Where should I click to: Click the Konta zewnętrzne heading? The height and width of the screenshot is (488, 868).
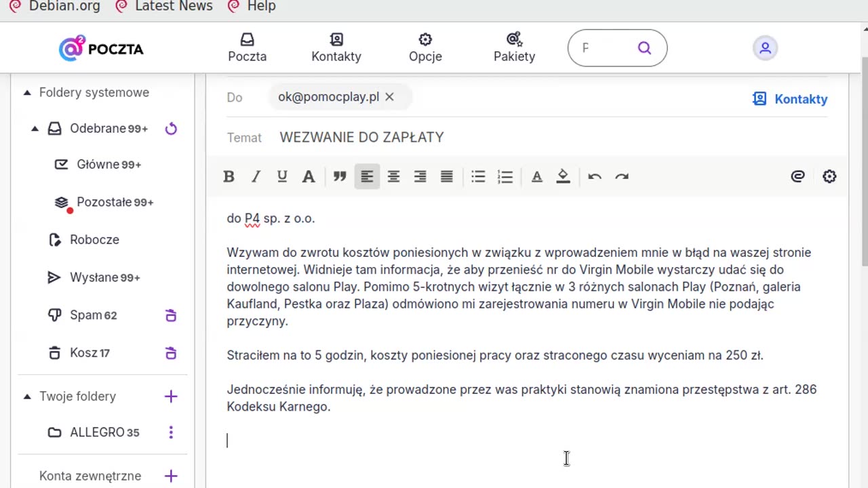tap(90, 476)
